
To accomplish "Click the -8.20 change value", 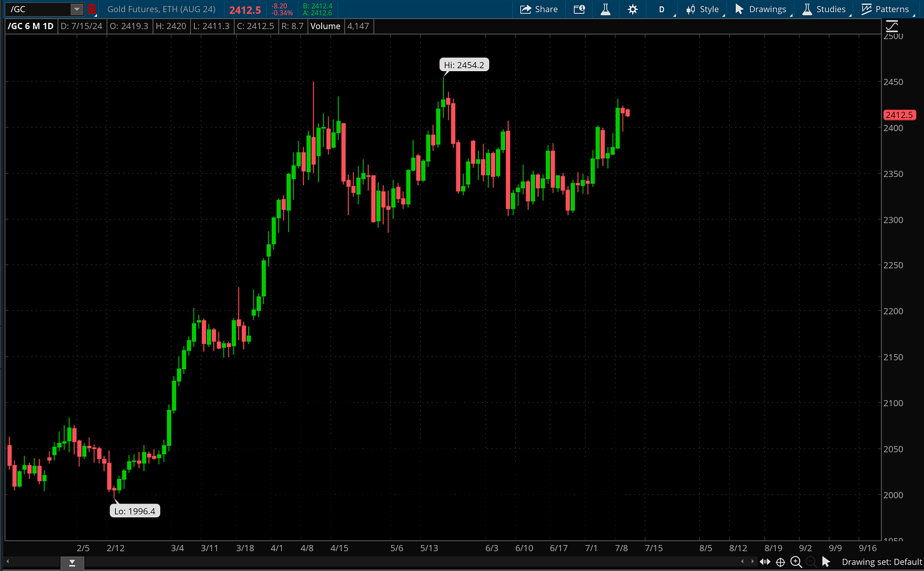I will pos(279,6).
